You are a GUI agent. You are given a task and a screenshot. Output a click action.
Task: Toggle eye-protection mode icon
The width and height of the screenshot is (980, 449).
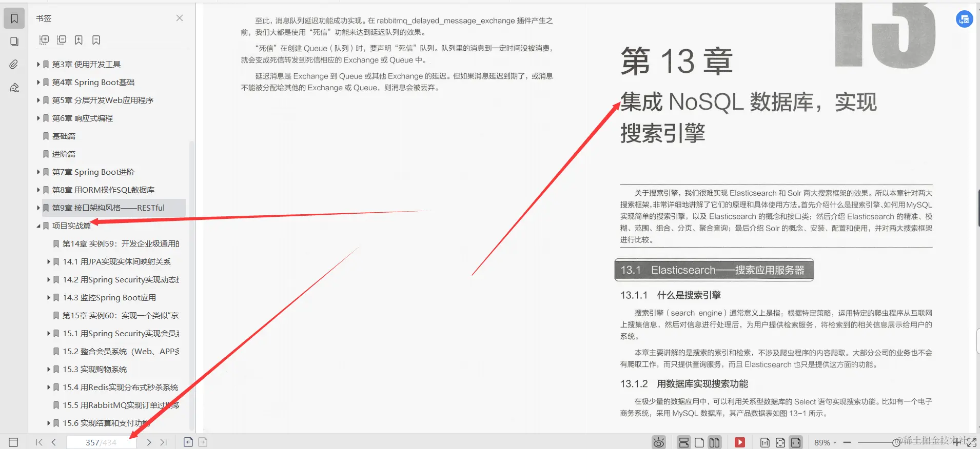pyautogui.click(x=659, y=442)
